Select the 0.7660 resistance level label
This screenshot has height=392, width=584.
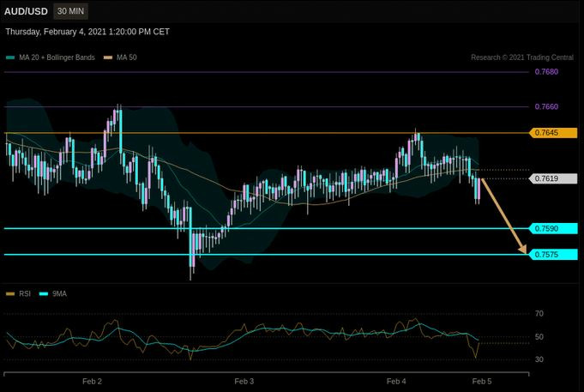pyautogui.click(x=546, y=106)
